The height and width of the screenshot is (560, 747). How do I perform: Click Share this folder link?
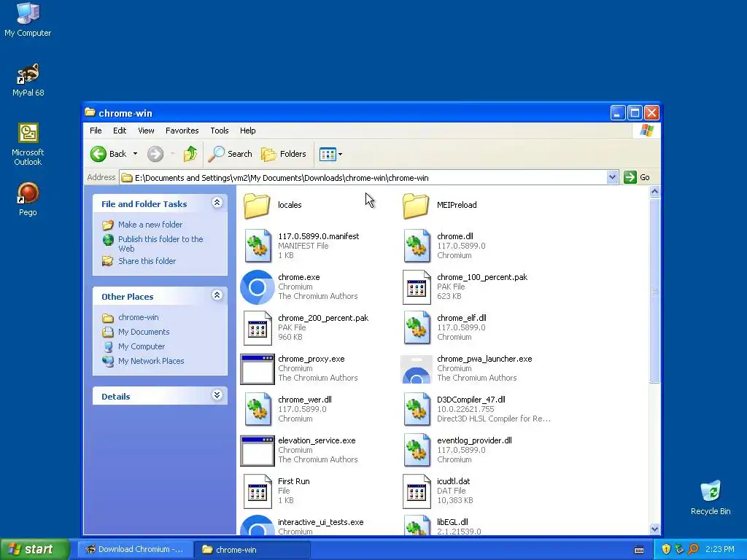147,261
